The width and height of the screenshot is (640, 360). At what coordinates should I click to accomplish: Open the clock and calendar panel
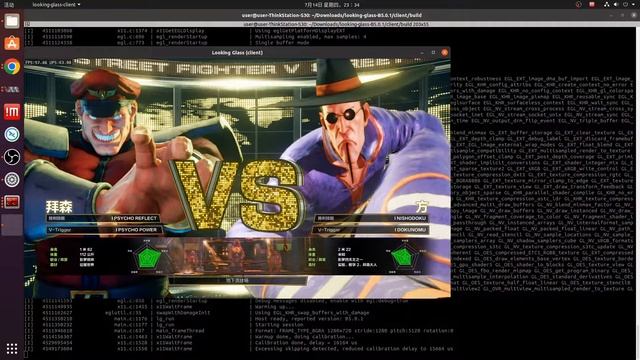(x=332, y=4)
